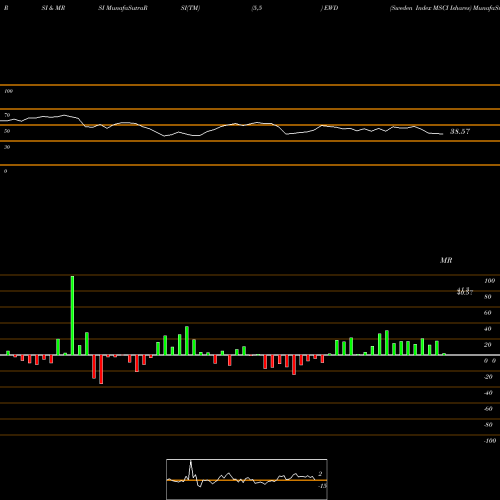The image size is (500, 500).
Task: Click the MR right-axis label -100
Action: [490, 441]
